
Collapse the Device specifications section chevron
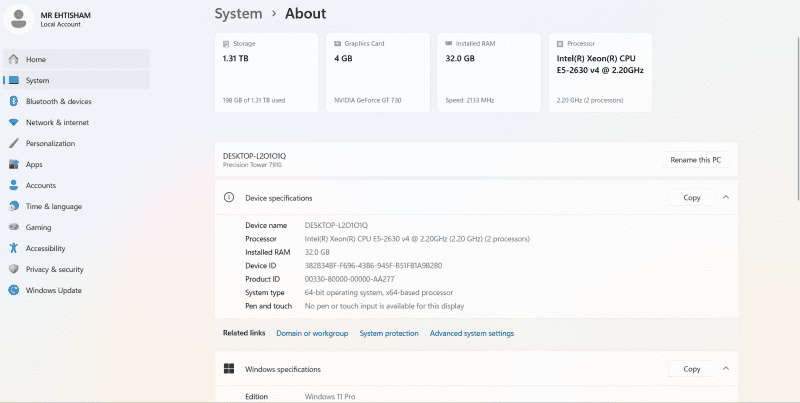pyautogui.click(x=726, y=198)
